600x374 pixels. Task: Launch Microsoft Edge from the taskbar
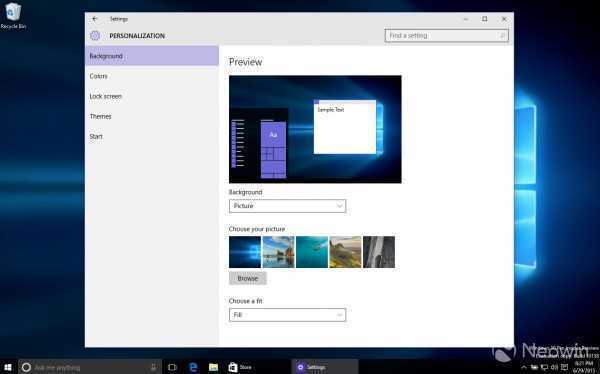click(x=193, y=367)
